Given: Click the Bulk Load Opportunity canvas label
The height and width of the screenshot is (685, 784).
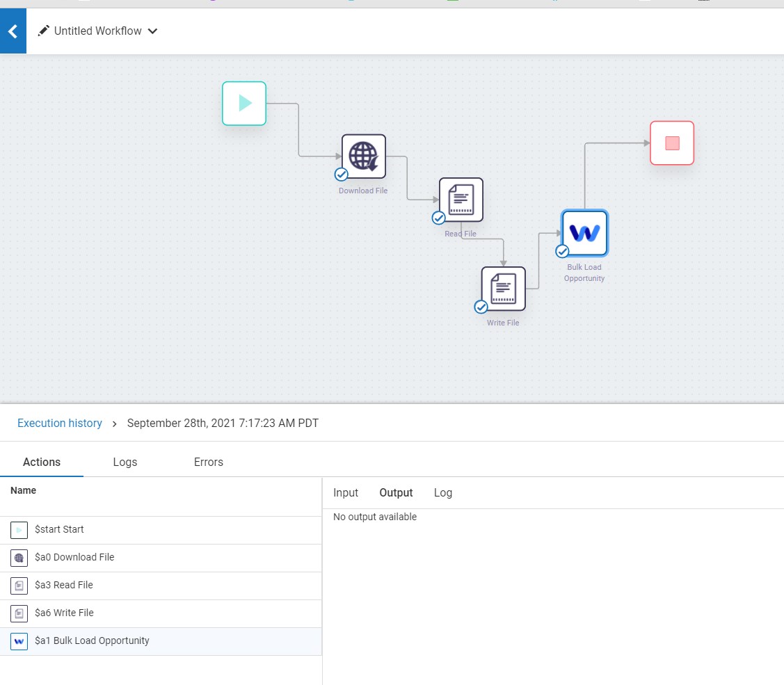Looking at the screenshot, I should click(584, 273).
